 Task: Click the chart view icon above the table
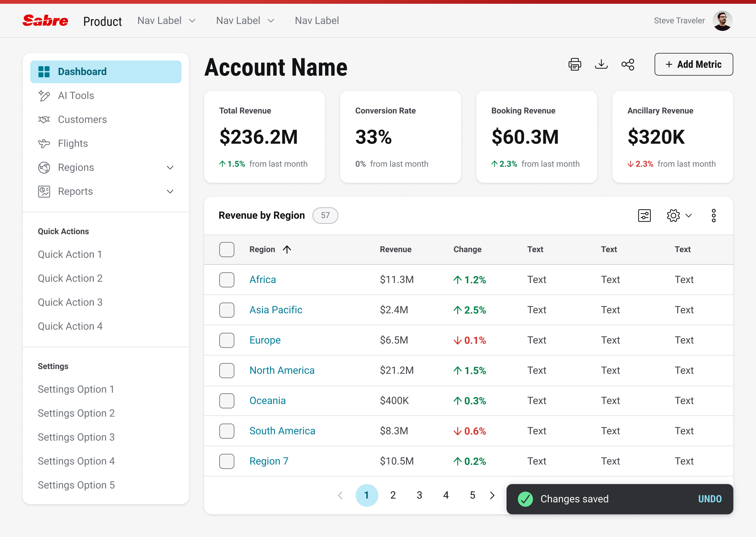coord(644,215)
